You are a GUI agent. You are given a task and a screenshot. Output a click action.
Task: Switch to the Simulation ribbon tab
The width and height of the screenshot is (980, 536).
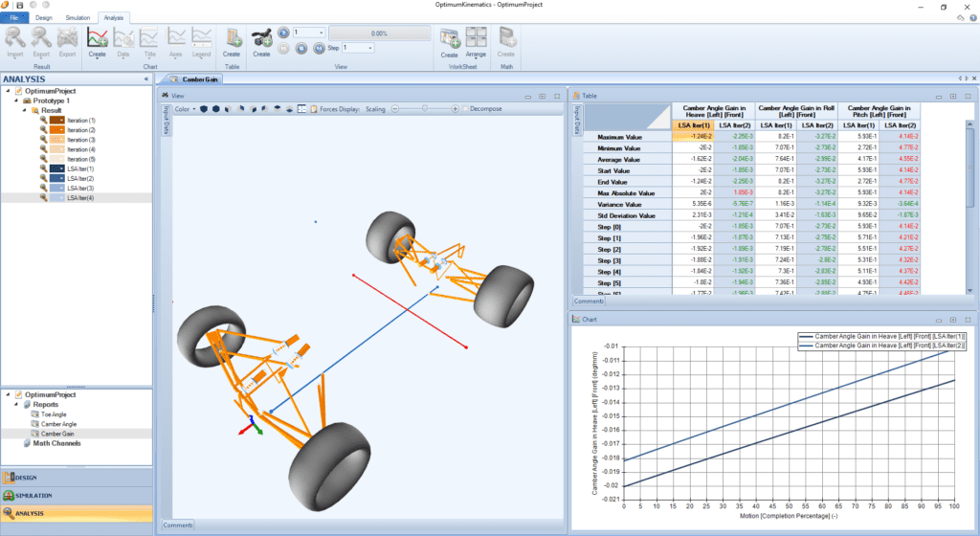tap(78, 17)
